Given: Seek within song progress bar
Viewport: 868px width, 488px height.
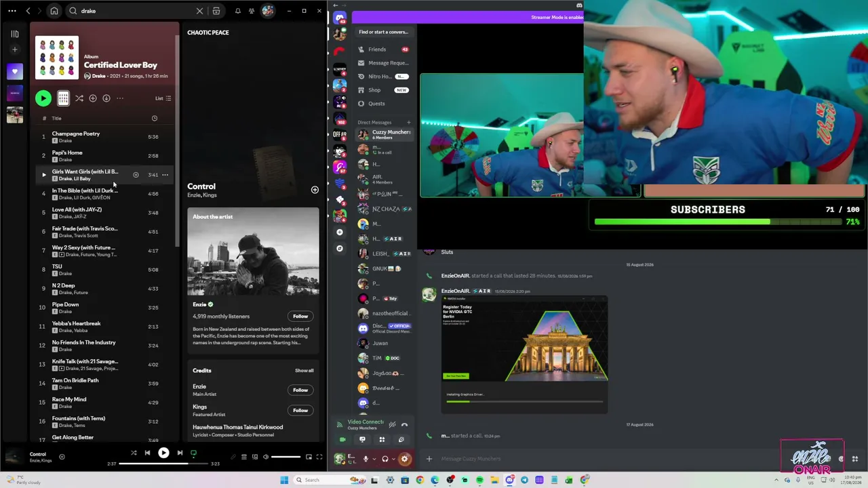Looking at the screenshot, I should pyautogui.click(x=163, y=464).
